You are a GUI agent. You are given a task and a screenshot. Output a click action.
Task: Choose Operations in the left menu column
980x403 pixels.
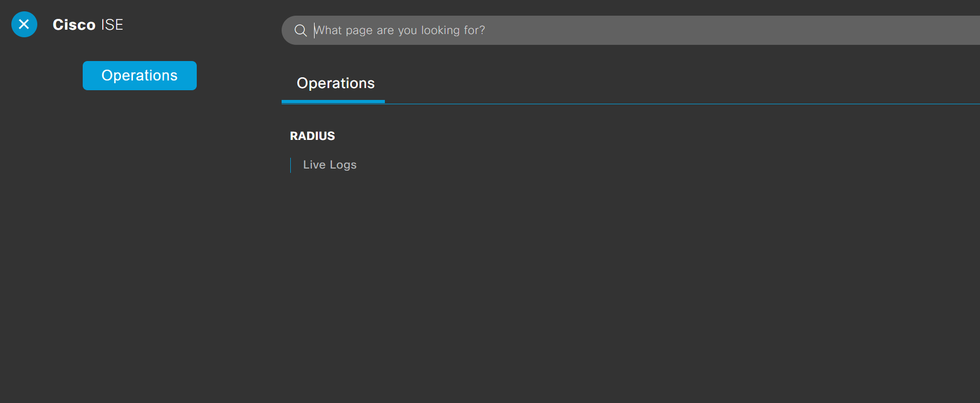click(139, 76)
